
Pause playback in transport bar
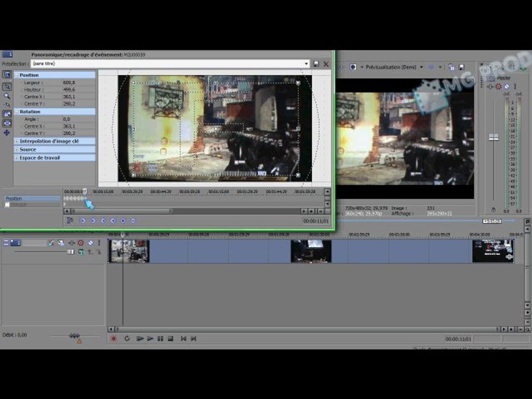pos(161,339)
